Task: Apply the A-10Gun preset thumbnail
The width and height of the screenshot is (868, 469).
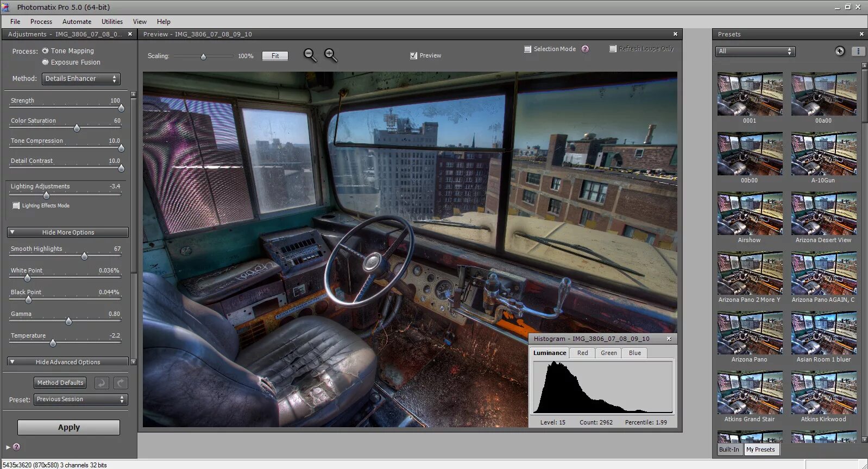Action: 823,154
